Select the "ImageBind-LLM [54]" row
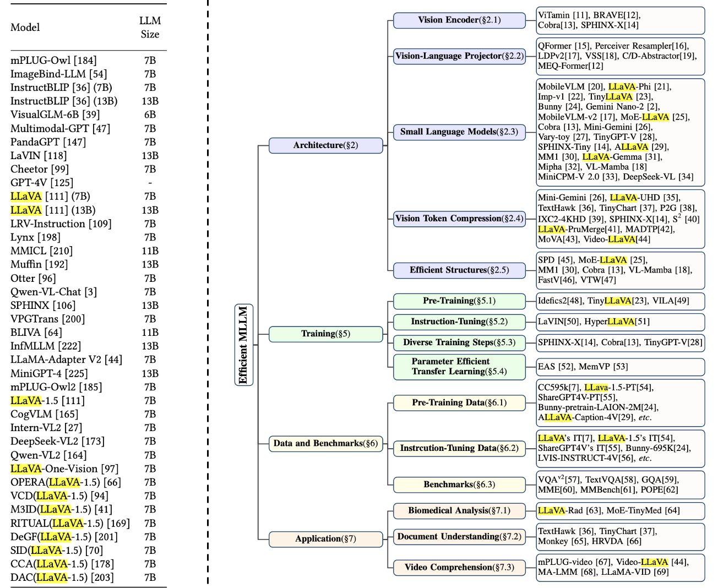718x588 pixels. coord(88,74)
